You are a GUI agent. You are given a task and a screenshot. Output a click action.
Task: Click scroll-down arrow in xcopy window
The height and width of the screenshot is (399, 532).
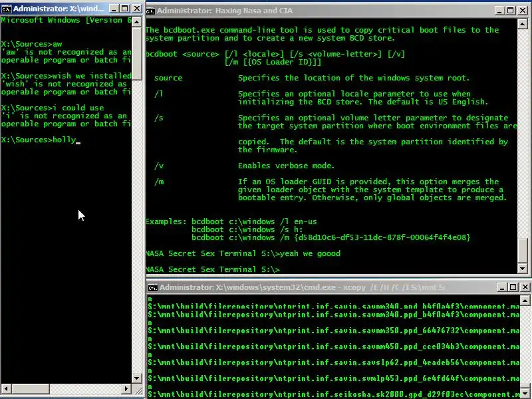tap(525, 392)
